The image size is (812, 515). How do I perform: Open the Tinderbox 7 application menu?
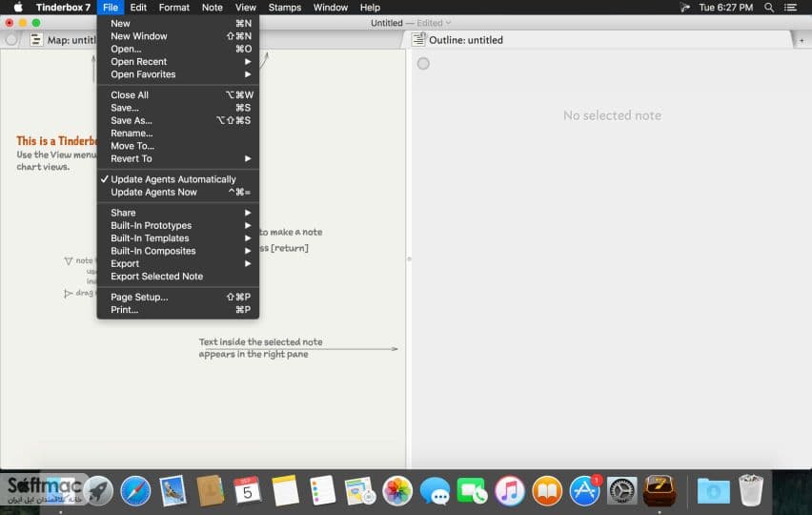63,8
